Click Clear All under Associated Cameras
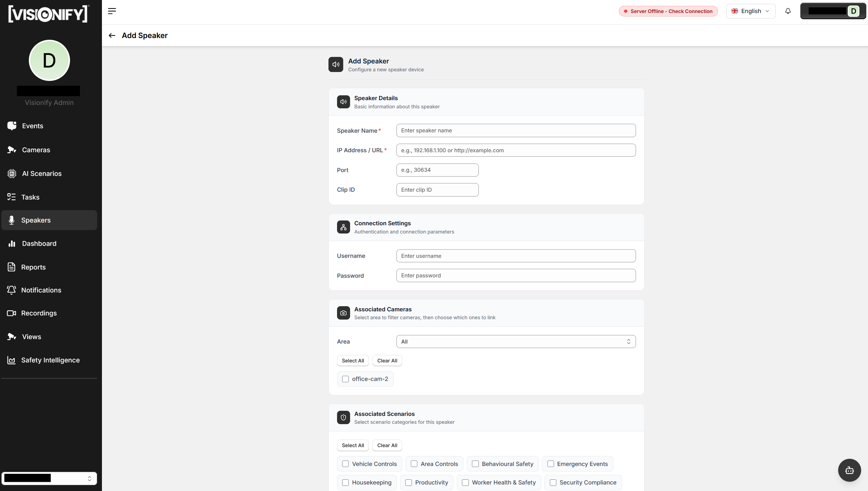The width and height of the screenshot is (868, 491). (387, 361)
